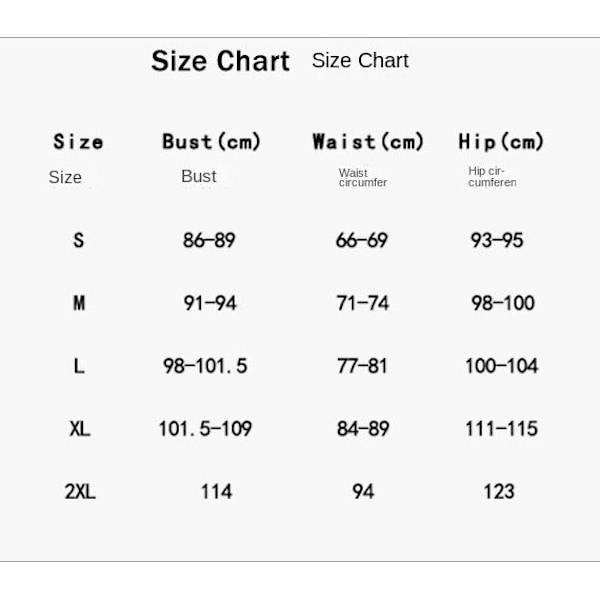The width and height of the screenshot is (600, 600).
Task: Click the bold "Size Chart" title
Action: [220, 61]
